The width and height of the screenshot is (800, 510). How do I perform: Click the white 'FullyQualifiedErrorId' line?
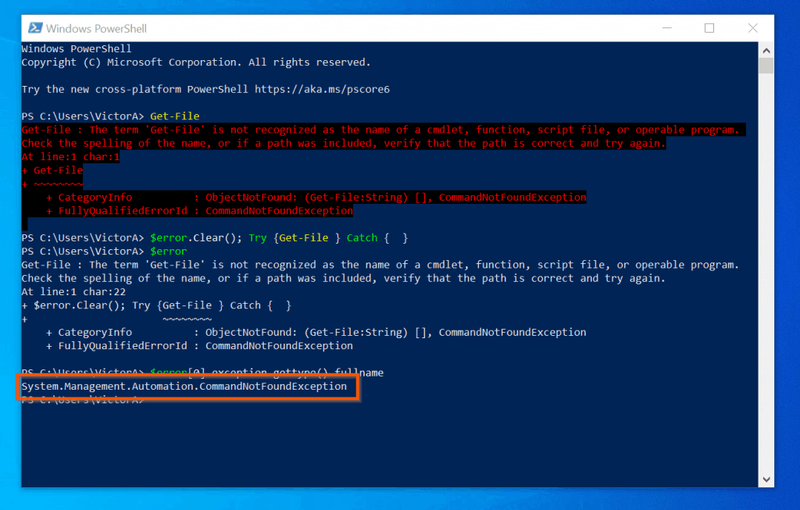click(x=199, y=346)
